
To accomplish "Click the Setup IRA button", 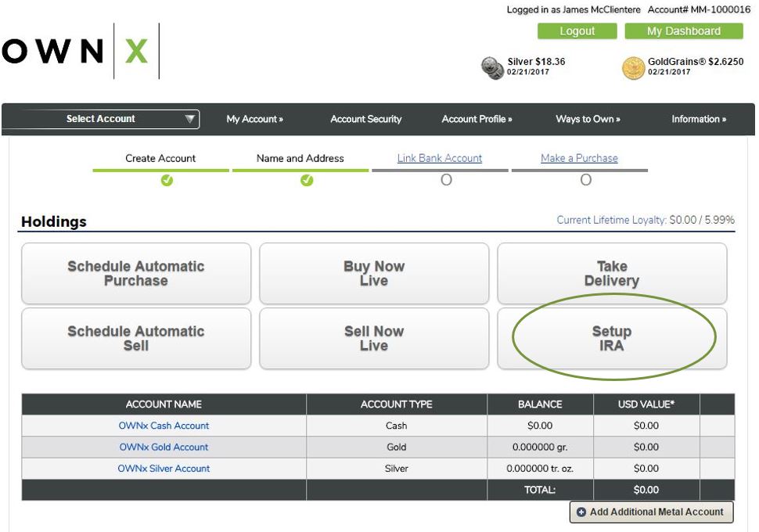I will [x=612, y=339].
